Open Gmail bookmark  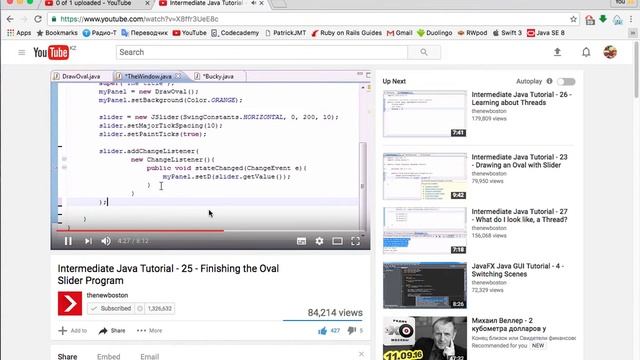click(400, 33)
